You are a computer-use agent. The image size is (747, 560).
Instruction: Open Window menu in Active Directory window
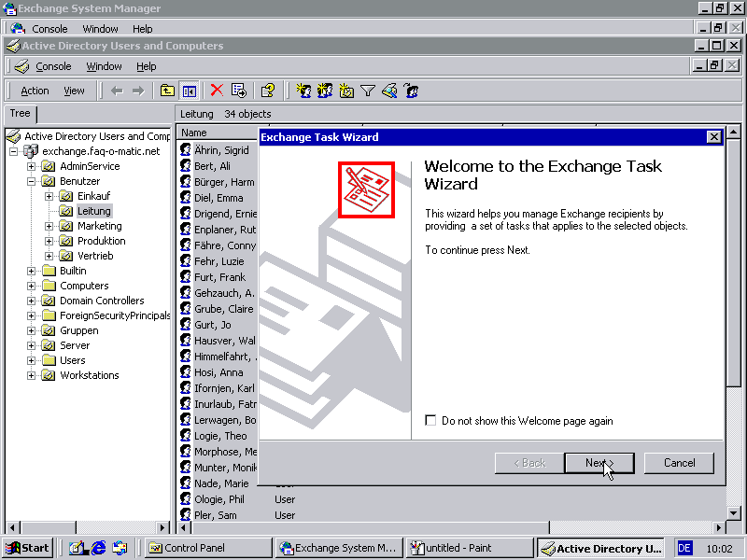(104, 66)
